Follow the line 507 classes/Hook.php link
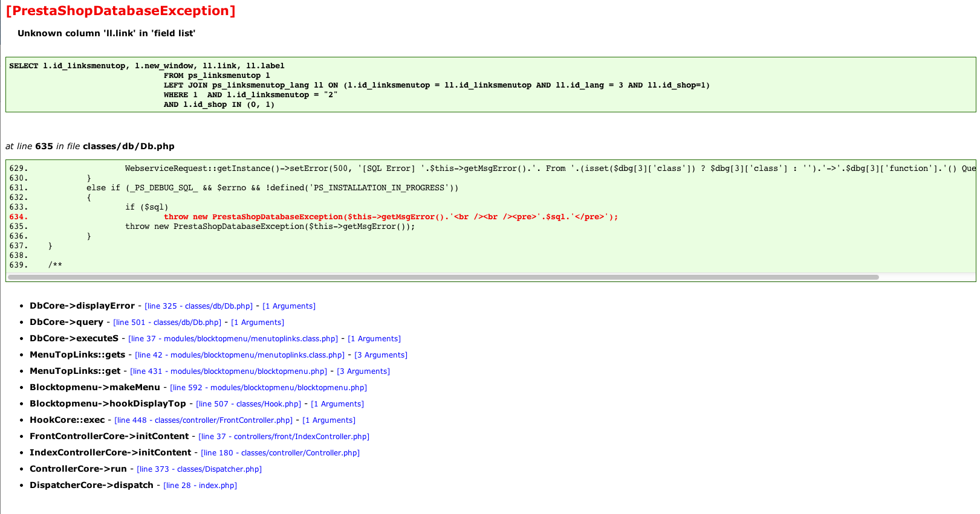 click(248, 404)
